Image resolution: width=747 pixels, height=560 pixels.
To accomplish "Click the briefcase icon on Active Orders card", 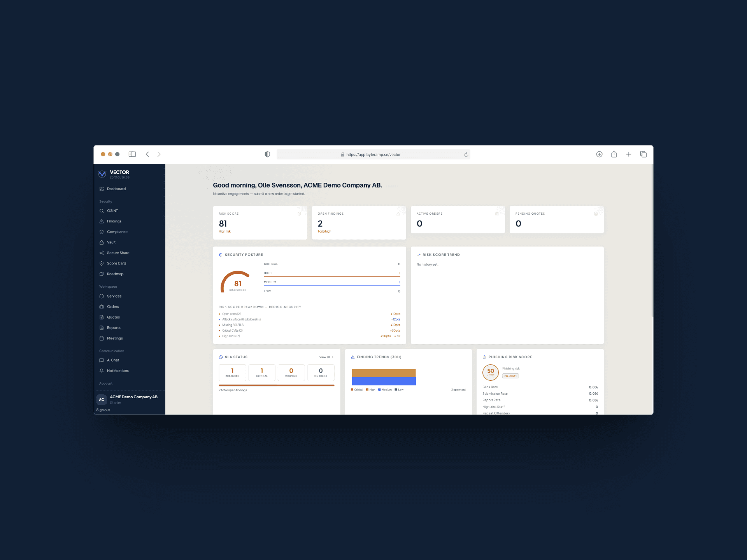I will coord(497,214).
